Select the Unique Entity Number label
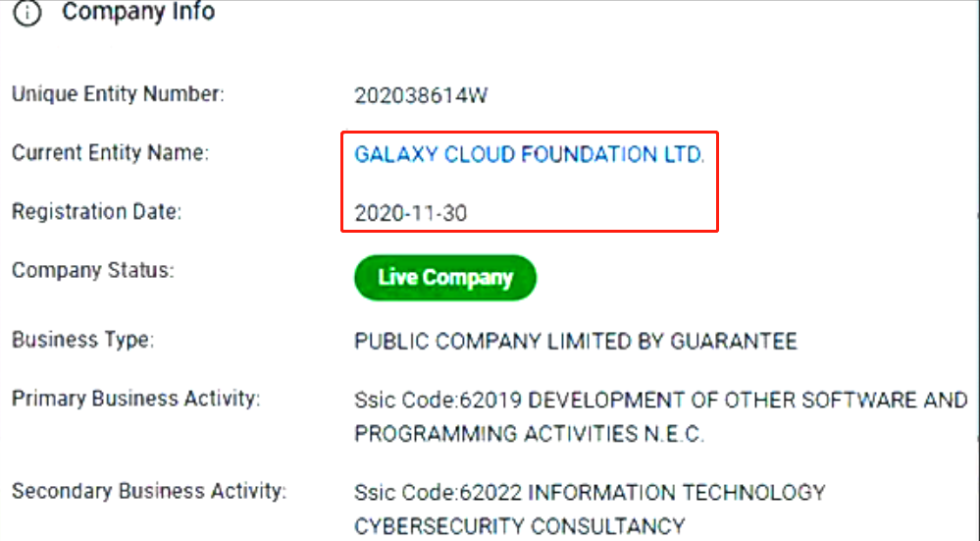The width and height of the screenshot is (980, 541). [x=118, y=95]
